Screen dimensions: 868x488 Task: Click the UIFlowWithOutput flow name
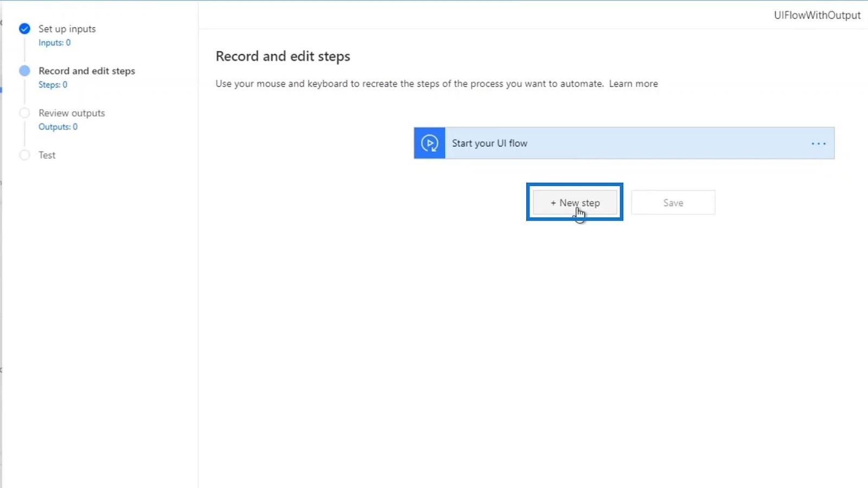(x=817, y=15)
